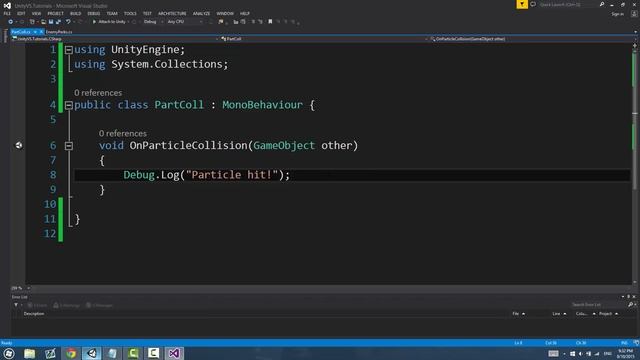Open the TOOLS menu
Image resolution: width=640 pixels, height=360 pixels.
pyautogui.click(x=130, y=13)
